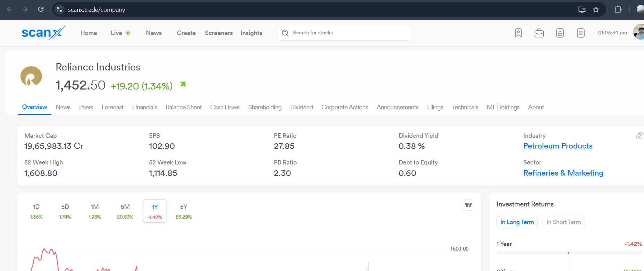Open the Refineries & Marketing sector link
The width and height of the screenshot is (644, 271).
pyautogui.click(x=563, y=173)
